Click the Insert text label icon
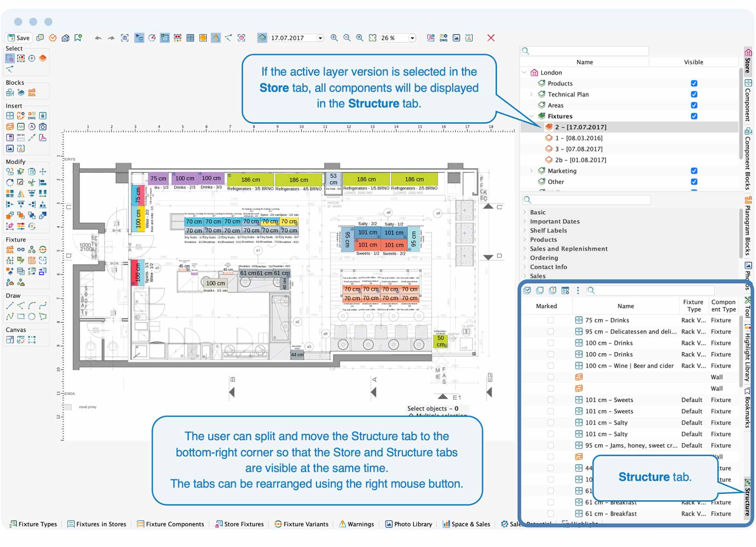This screenshot has width=756, height=547. click(x=21, y=127)
